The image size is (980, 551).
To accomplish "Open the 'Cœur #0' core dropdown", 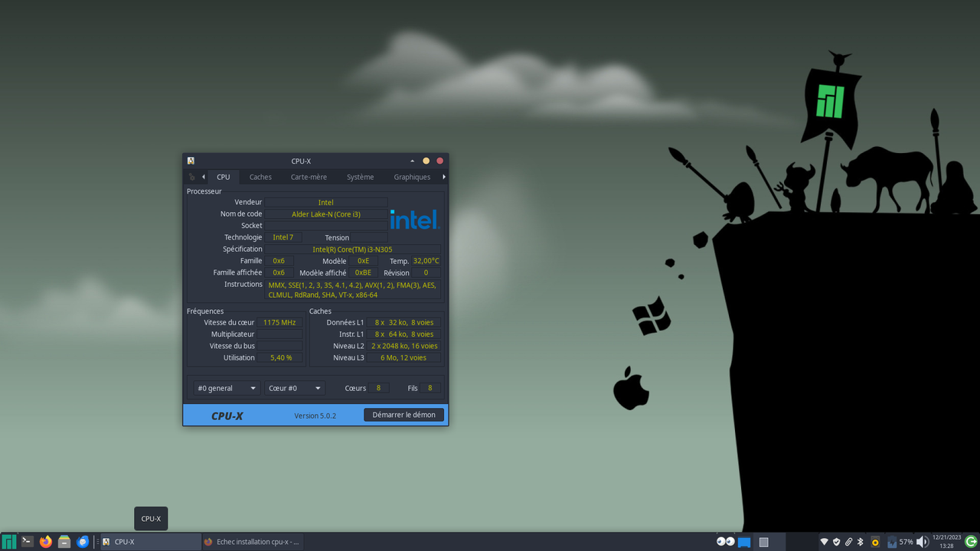I will [x=295, y=388].
